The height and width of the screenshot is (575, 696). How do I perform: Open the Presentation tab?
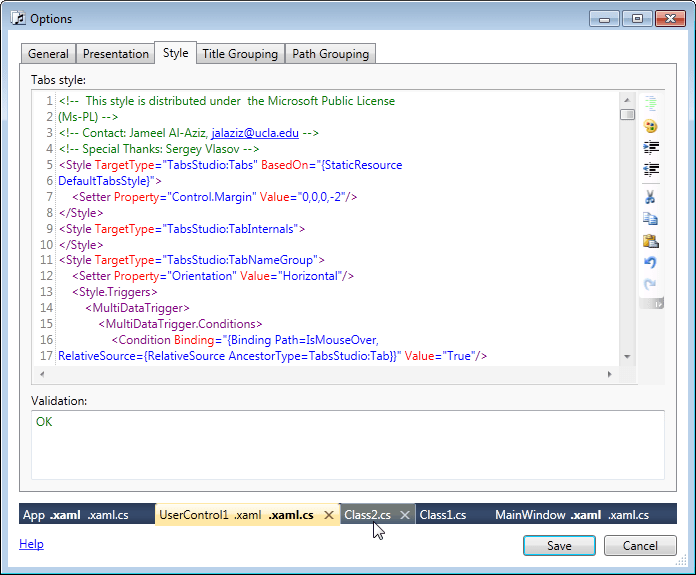click(115, 54)
